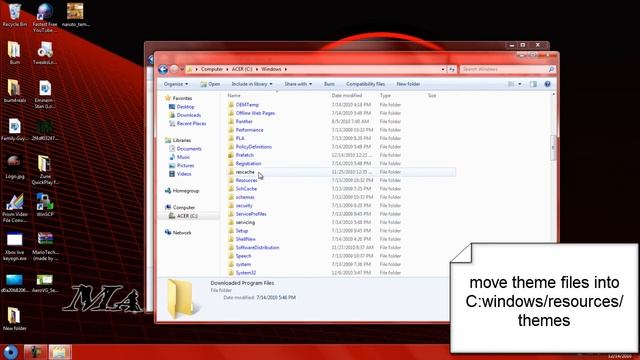The width and height of the screenshot is (640, 360).
Task: Open the Share with menu
Action: [298, 84]
